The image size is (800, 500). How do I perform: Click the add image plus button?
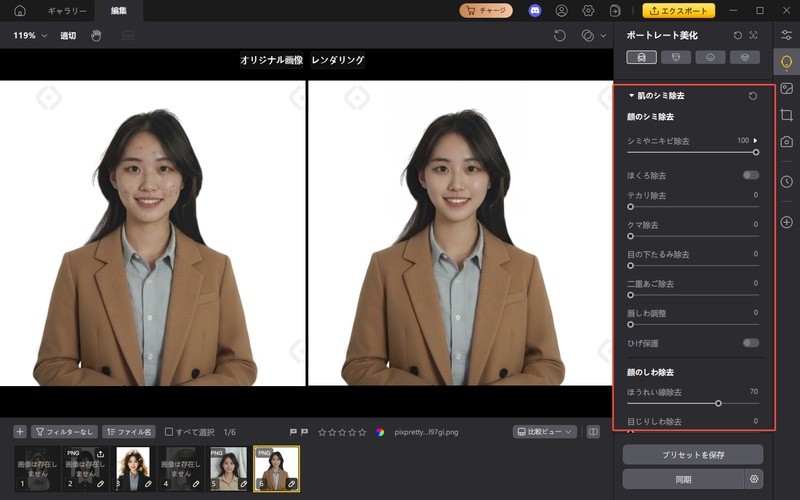(x=20, y=432)
